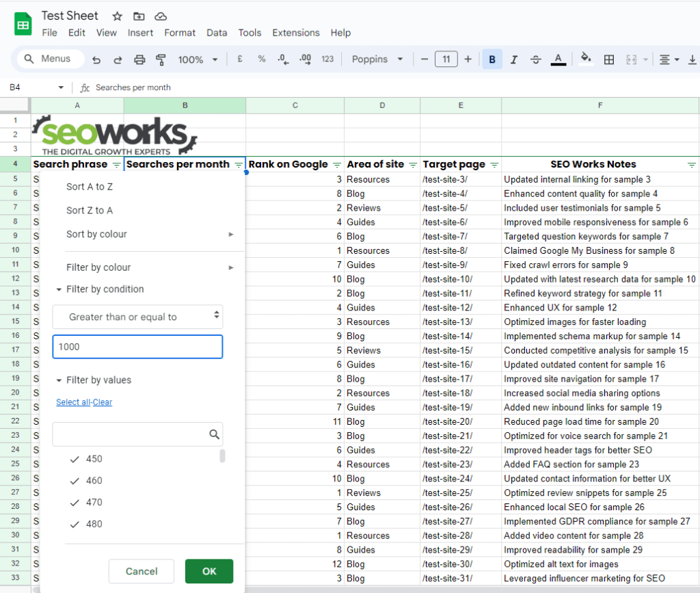Uncheck value 480
Viewport: 700px width, 593px height.
(75, 524)
